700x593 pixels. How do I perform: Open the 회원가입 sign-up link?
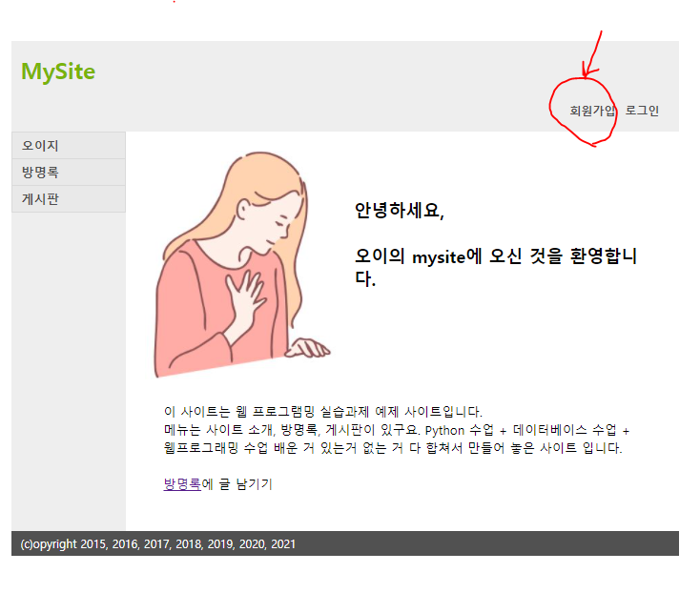point(592,111)
